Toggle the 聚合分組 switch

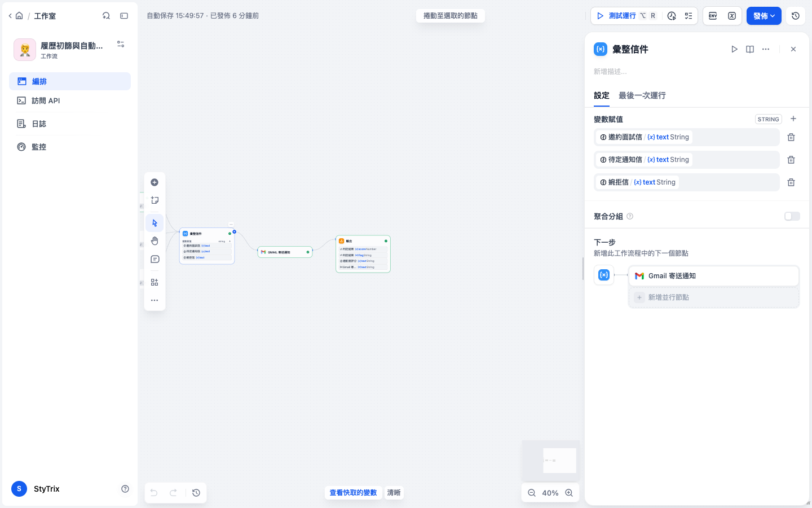792,216
